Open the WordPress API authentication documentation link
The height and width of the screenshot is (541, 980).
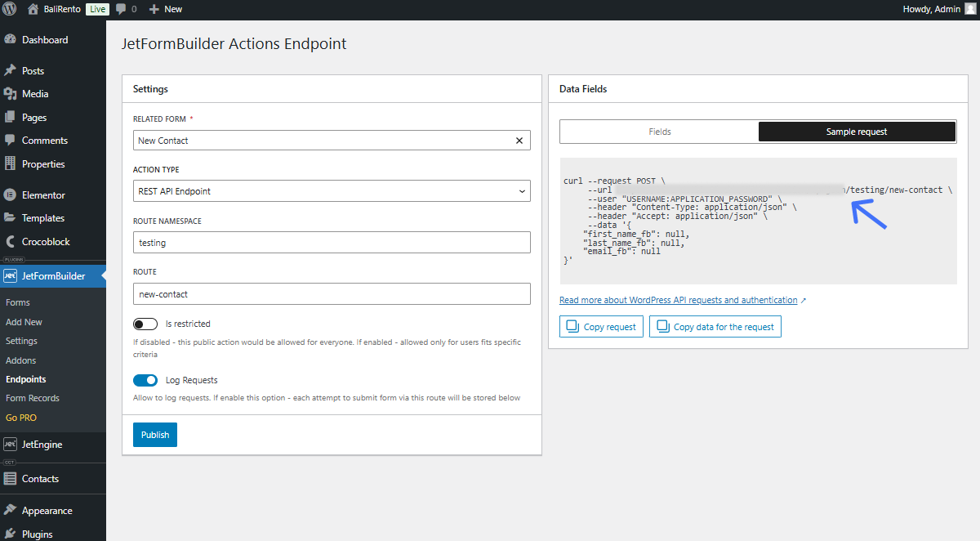click(x=678, y=300)
